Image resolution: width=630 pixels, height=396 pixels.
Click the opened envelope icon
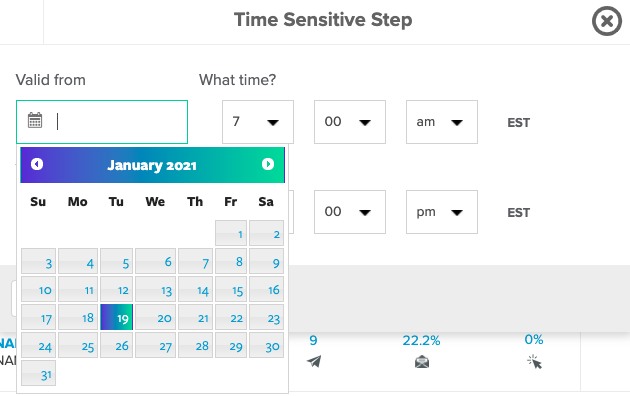pyautogui.click(x=422, y=362)
